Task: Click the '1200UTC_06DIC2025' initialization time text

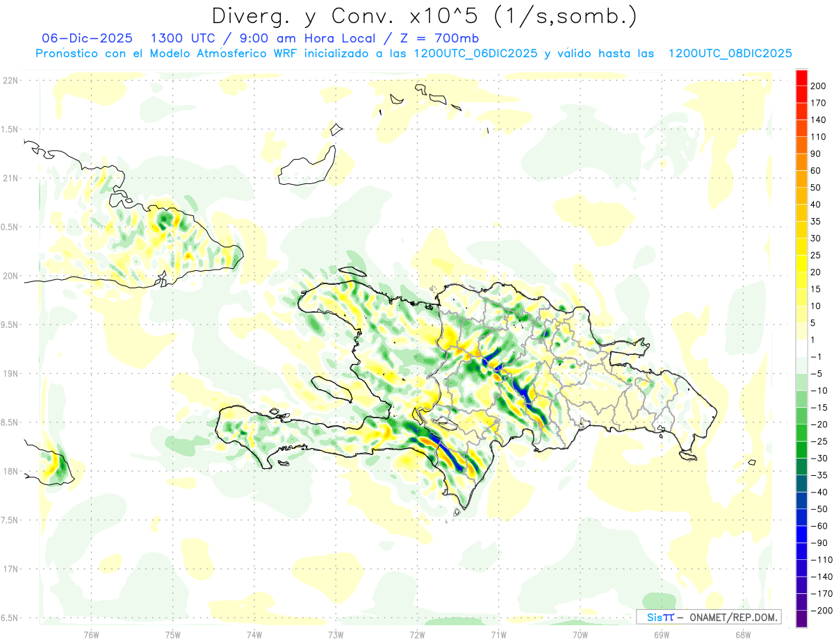Action: pyautogui.click(x=475, y=53)
